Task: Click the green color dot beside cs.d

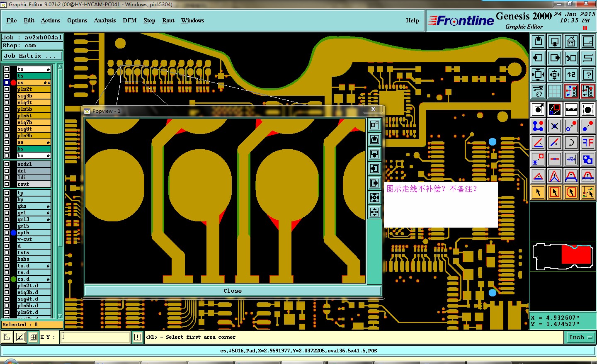Action: tap(13, 279)
